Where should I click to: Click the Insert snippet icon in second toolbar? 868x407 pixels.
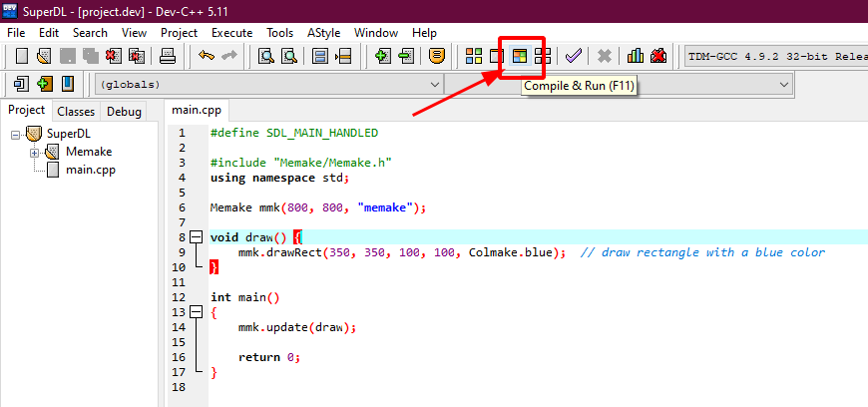[x=21, y=85]
